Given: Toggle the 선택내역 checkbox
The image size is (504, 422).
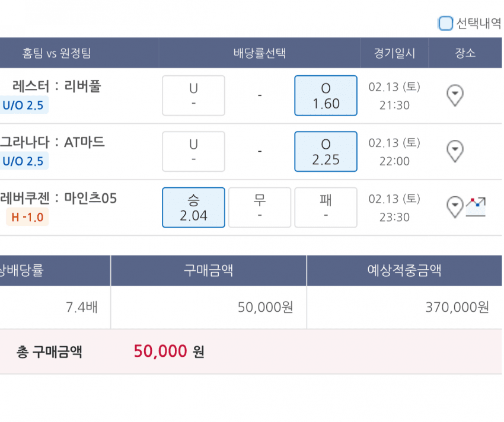Looking at the screenshot, I should [x=445, y=24].
